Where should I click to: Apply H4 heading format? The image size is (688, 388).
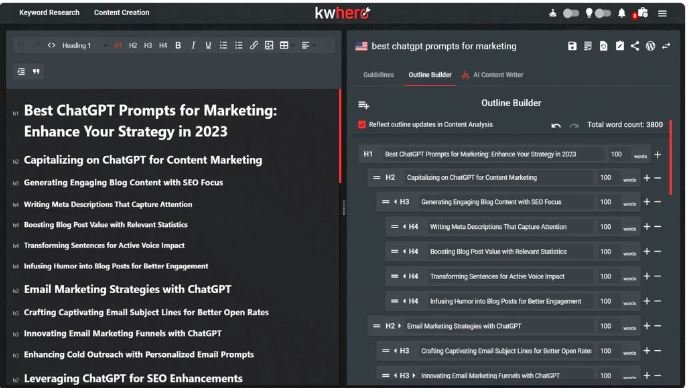coord(163,45)
